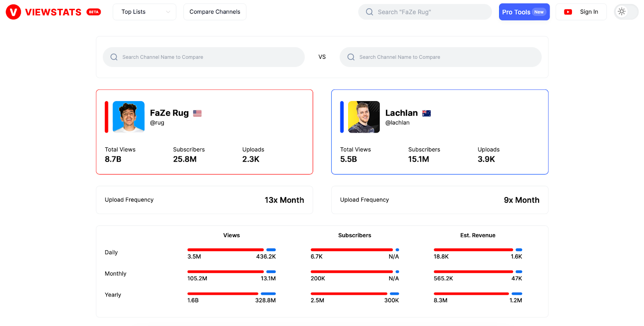Click the red Daily Views comparison bar
The width and height of the screenshot is (644, 326).
225,250
